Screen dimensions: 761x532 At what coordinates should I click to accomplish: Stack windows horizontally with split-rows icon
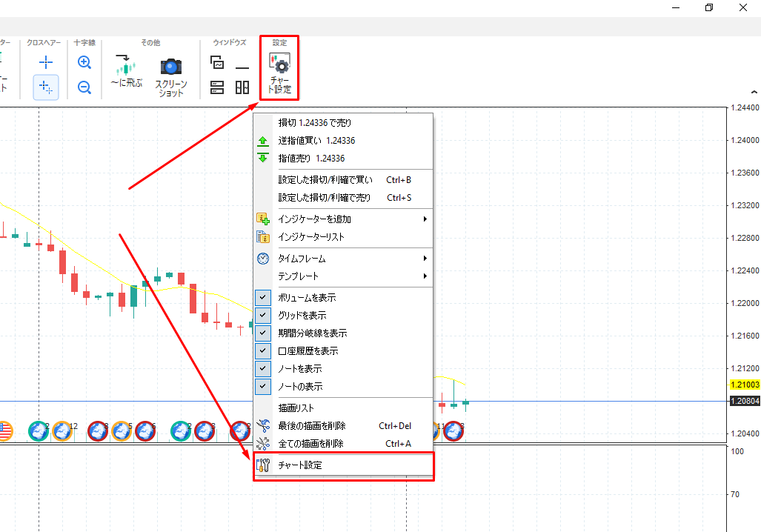pos(217,87)
